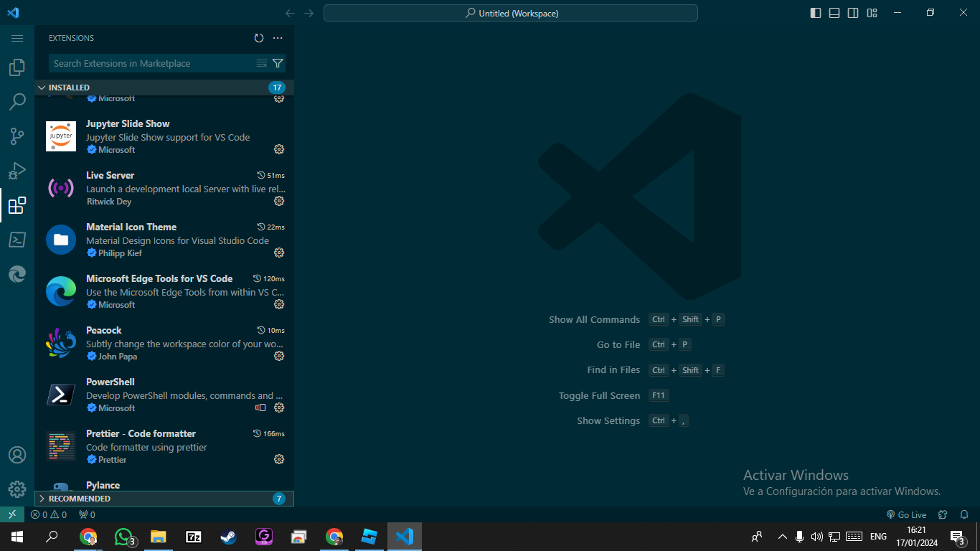Toggle the primary side bar
Image resolution: width=980 pixels, height=551 pixels.
816,13
